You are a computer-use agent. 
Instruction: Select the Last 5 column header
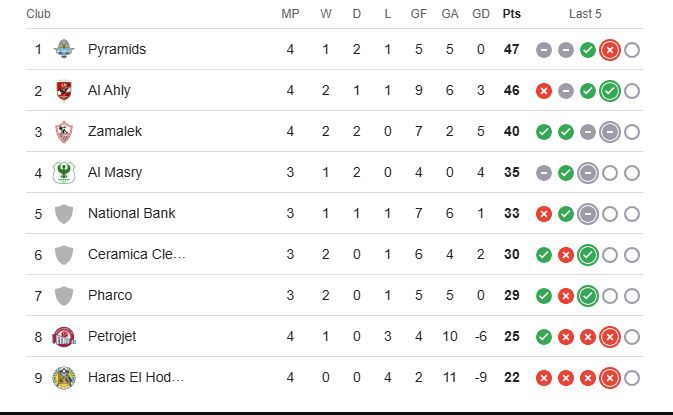point(585,14)
